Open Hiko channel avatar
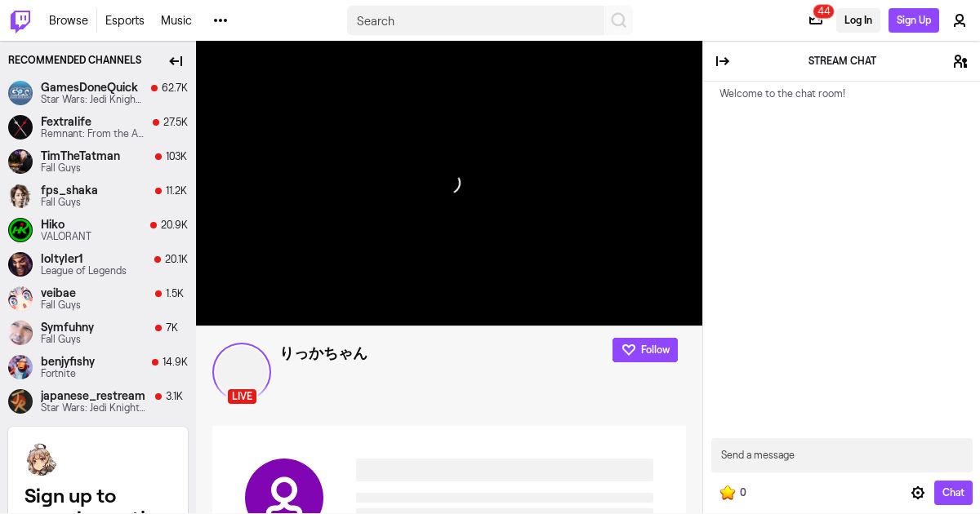The image size is (980, 514). [20, 230]
